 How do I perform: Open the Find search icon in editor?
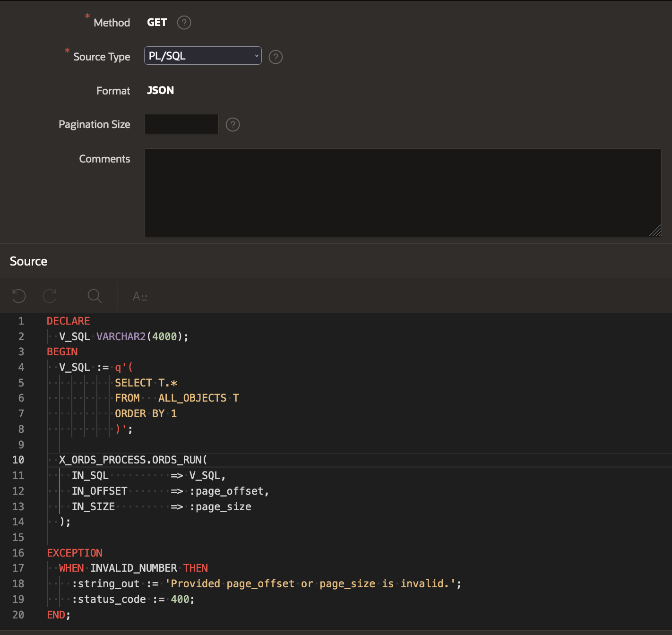(x=95, y=296)
